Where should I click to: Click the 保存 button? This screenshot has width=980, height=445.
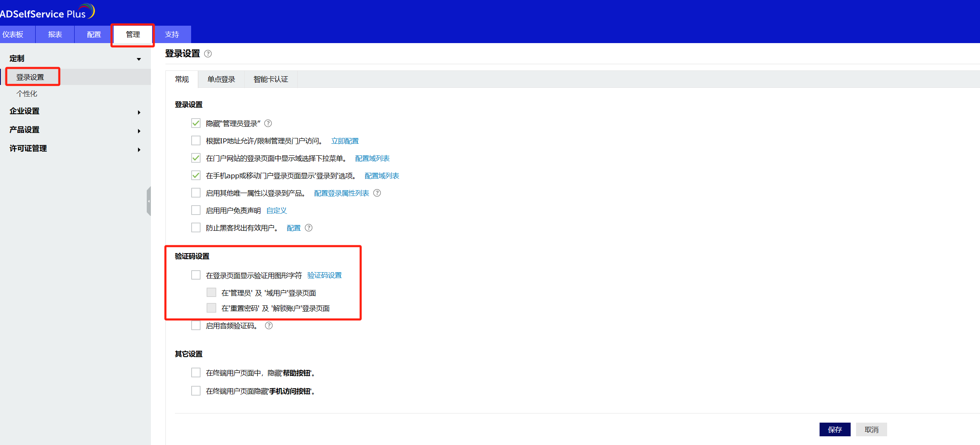pos(834,430)
